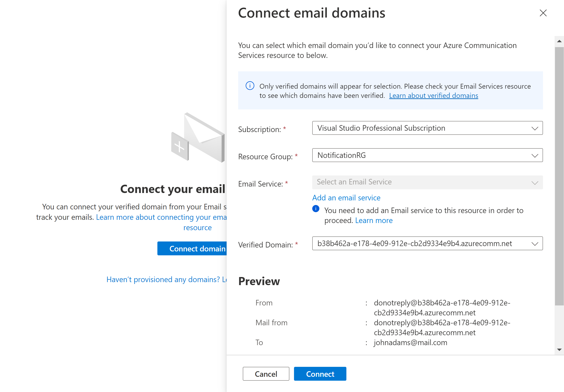Click Haven't provisioned any domains link
The width and height of the screenshot is (564, 392).
[x=164, y=279]
